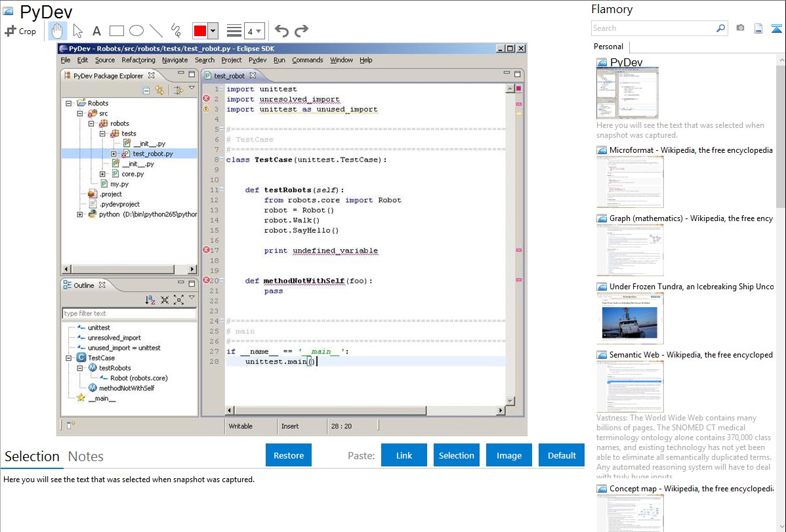
Task: Collapse the Robots project node
Action: [x=69, y=103]
